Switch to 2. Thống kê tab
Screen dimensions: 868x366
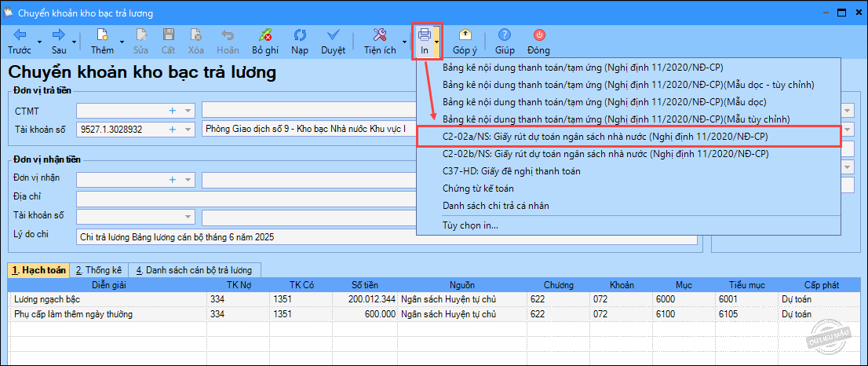click(x=99, y=270)
